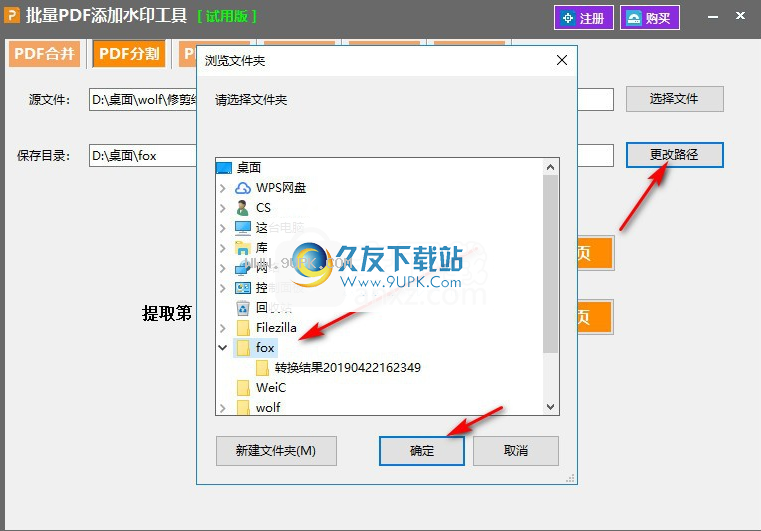Click the folder tree scrollbar thumb
The height and width of the screenshot is (531, 761).
coord(550,264)
